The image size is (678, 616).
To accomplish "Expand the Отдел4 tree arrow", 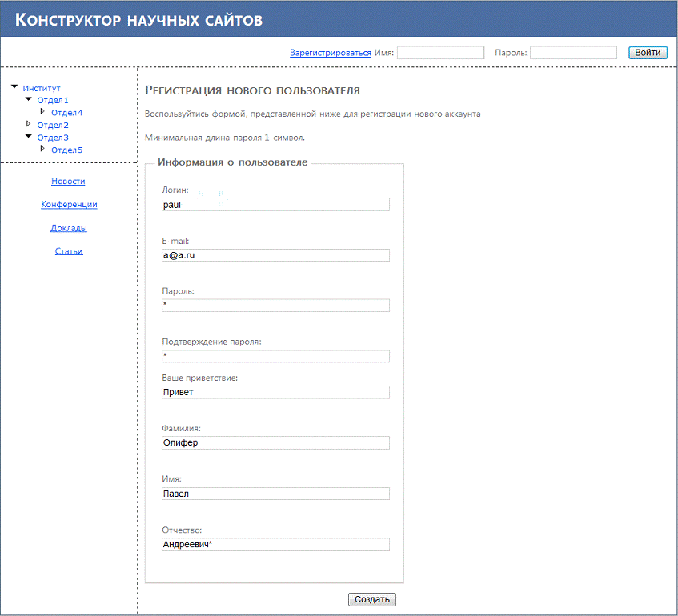I will tap(43, 112).
